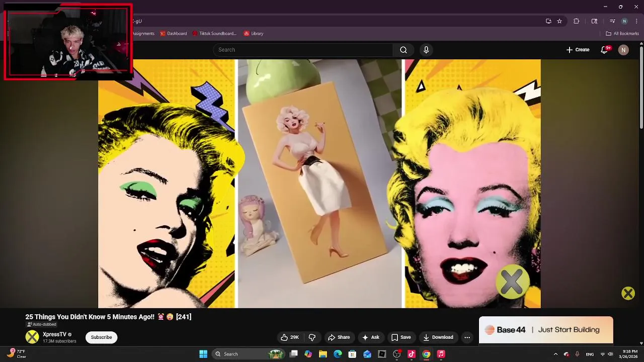
Task: Close the yellow X overlay near ad
Action: click(628, 293)
